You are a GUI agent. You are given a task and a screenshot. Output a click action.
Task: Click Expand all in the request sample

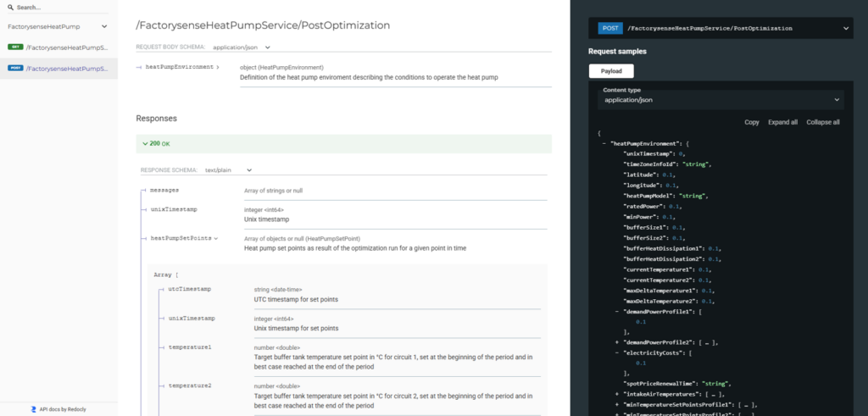click(782, 122)
